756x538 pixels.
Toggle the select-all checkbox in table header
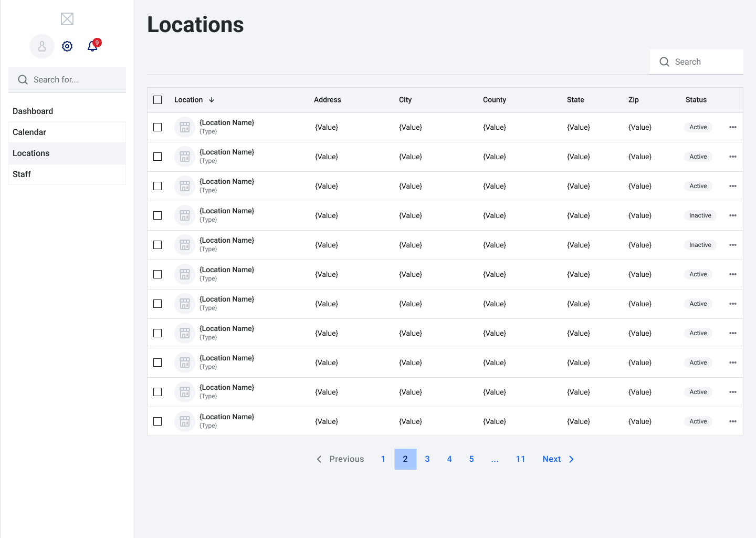157,100
